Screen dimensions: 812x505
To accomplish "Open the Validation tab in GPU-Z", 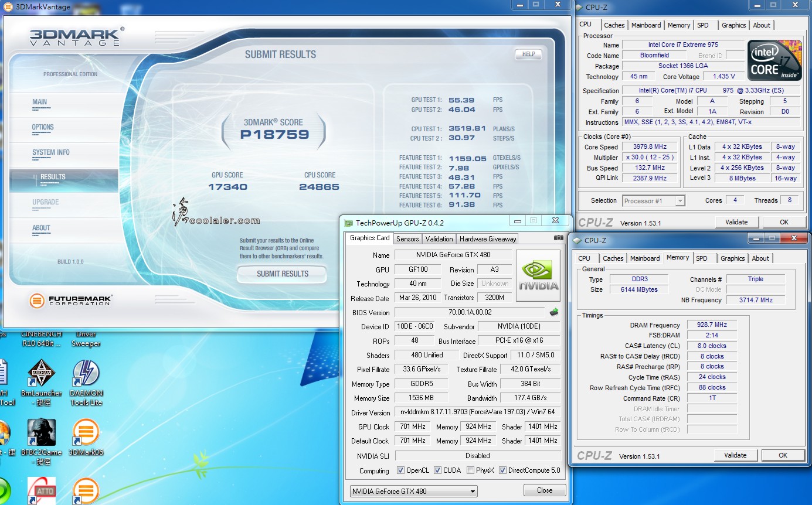I will pyautogui.click(x=439, y=238).
